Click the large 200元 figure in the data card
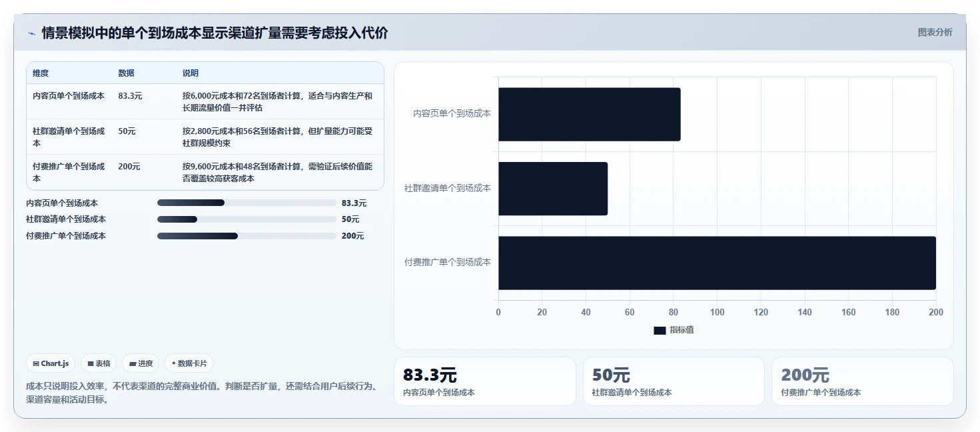 (x=805, y=375)
